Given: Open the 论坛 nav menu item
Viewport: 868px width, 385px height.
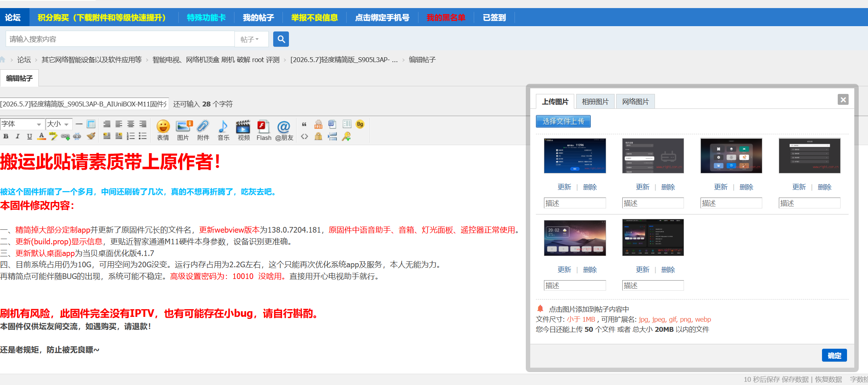Looking at the screenshot, I should [x=13, y=17].
